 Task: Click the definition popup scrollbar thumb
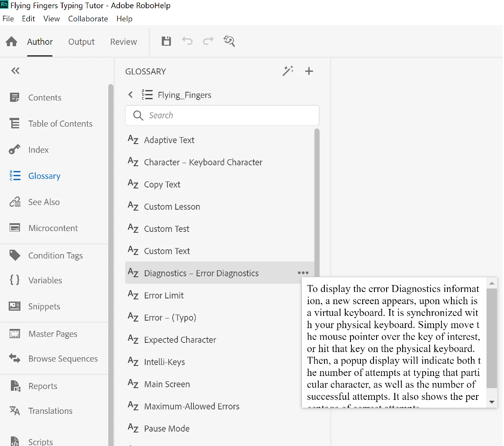(x=491, y=338)
